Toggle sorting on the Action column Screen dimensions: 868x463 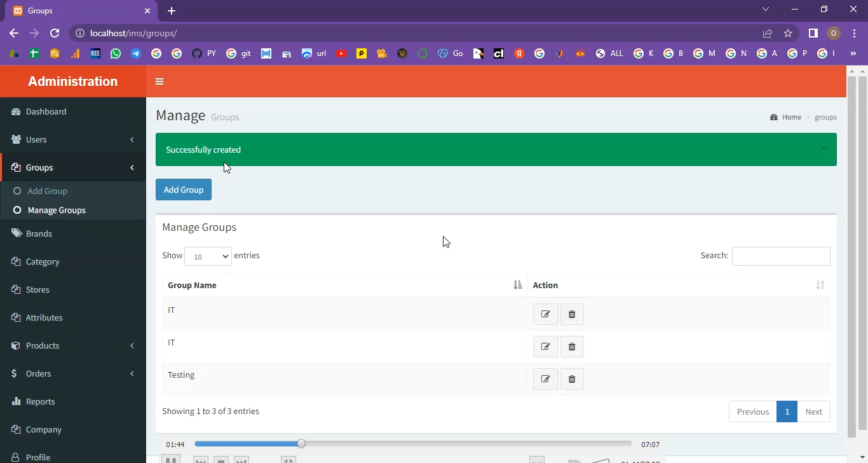(x=678, y=285)
